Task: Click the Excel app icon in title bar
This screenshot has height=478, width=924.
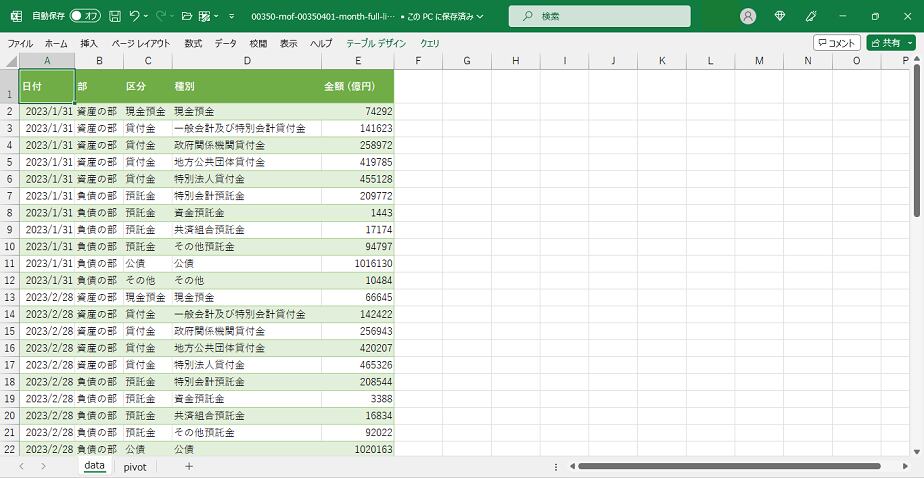Action: [x=16, y=16]
